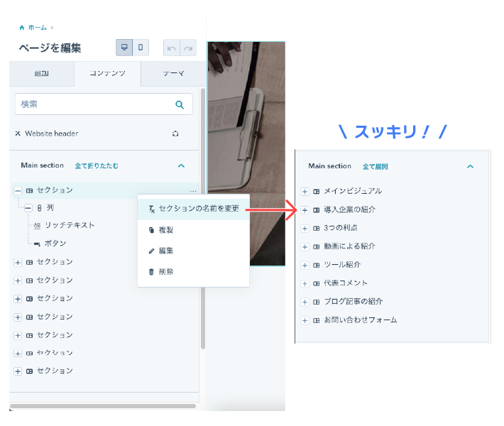The height and width of the screenshot is (426, 504).
Task: Collapse the expanded セクション row
Action: point(18,191)
